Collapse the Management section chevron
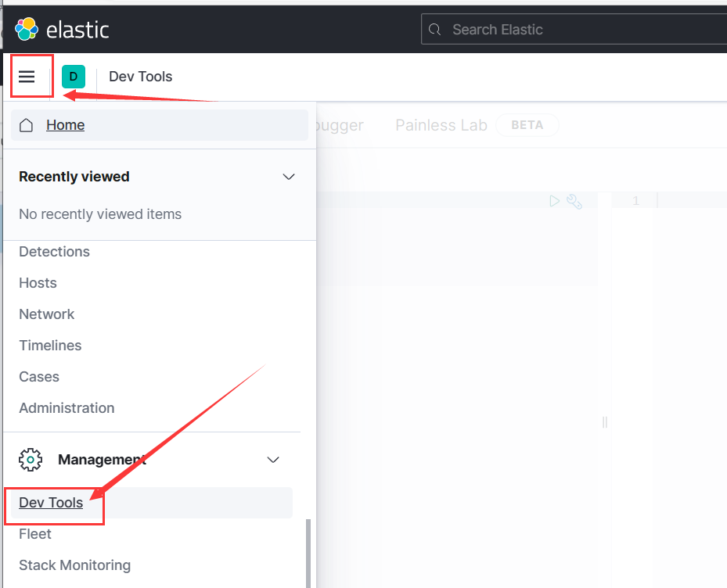This screenshot has height=588, width=727. point(273,460)
